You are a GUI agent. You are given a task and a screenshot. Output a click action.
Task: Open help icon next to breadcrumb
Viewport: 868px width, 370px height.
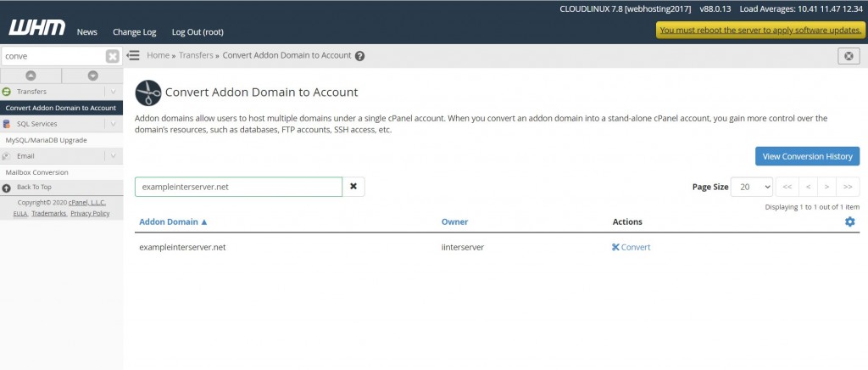click(x=359, y=56)
